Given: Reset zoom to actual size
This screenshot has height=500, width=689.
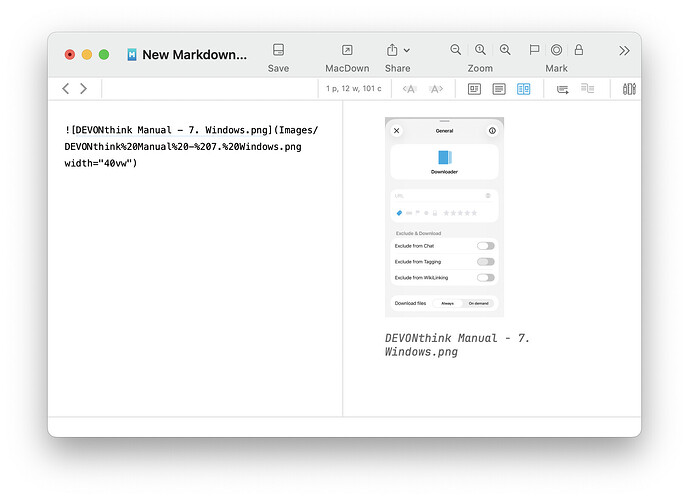Looking at the screenshot, I should (x=480, y=50).
